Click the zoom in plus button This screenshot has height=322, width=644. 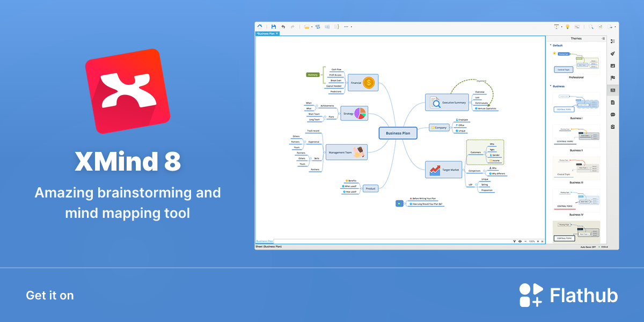point(538,241)
